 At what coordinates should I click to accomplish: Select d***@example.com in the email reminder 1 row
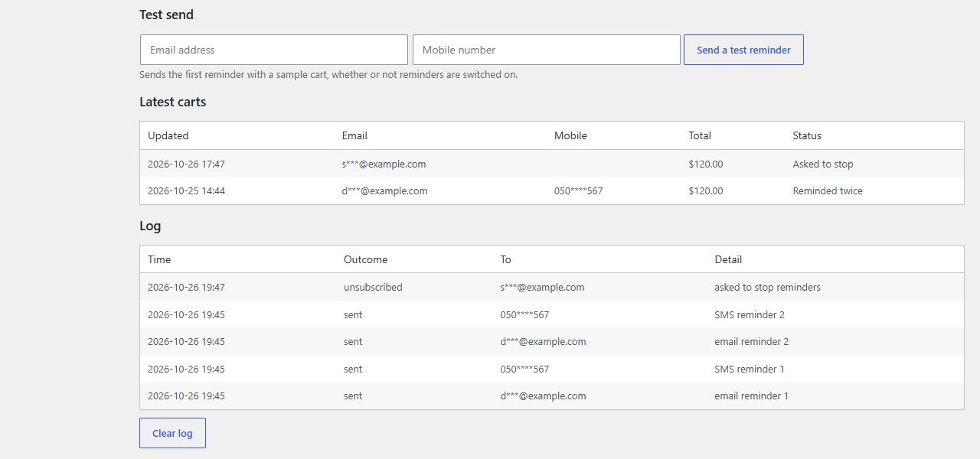click(x=543, y=396)
